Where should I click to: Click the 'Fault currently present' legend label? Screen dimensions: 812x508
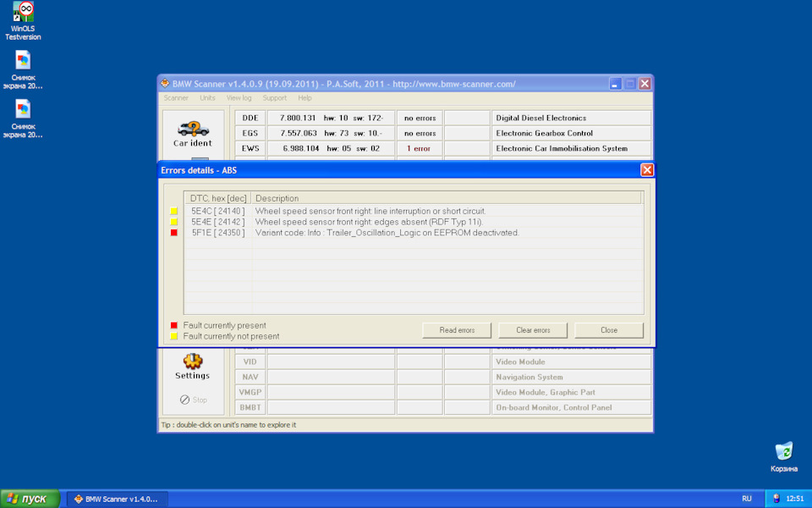(x=224, y=325)
